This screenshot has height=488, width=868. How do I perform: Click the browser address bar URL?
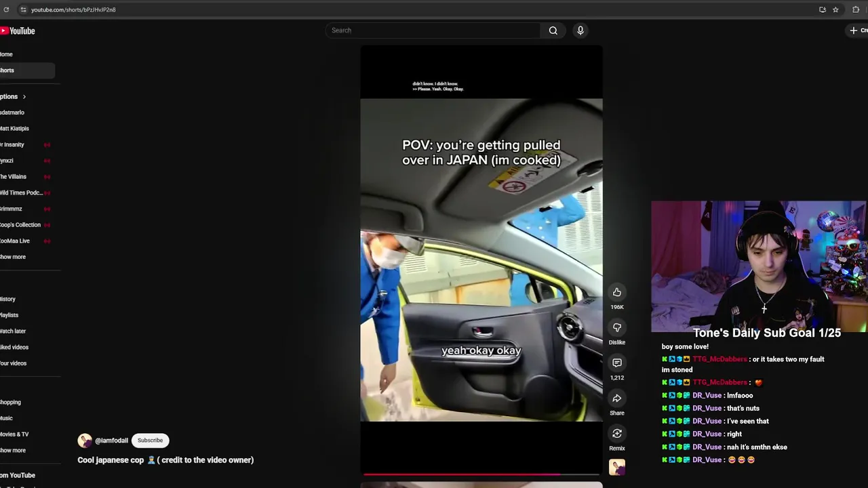point(73,9)
